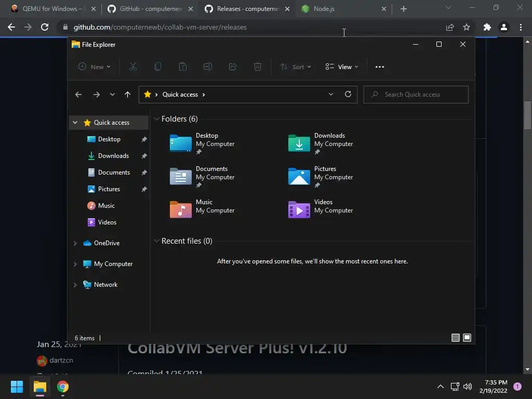Click the Rename icon in File Explorer toolbar
This screenshot has height=399, width=532.
click(x=208, y=67)
